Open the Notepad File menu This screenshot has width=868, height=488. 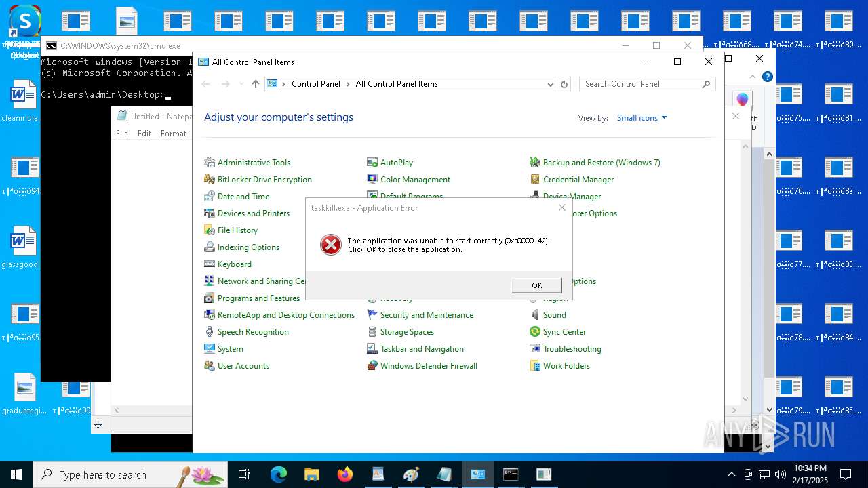(x=122, y=134)
